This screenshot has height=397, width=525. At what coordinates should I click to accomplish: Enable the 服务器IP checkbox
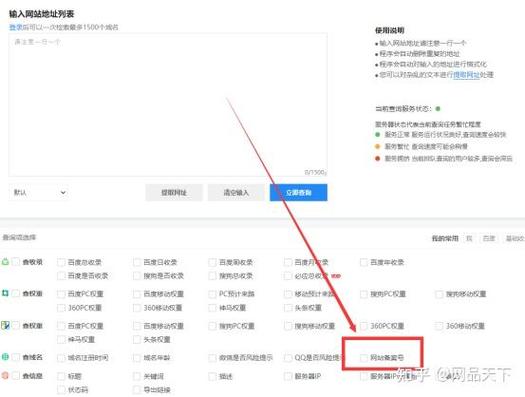288,376
